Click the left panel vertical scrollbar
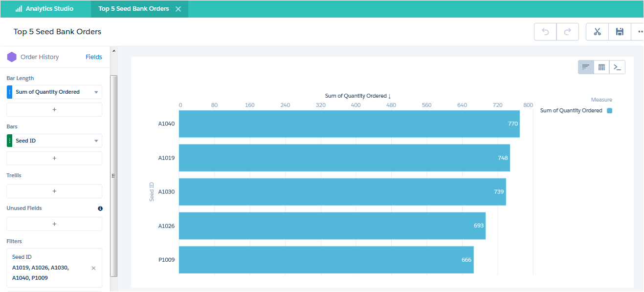The image size is (644, 292). 114,176
